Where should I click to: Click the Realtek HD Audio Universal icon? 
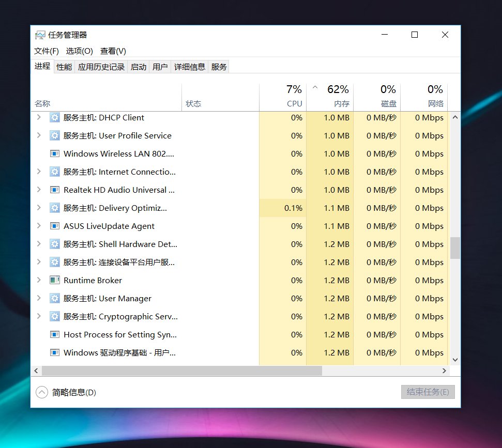[x=55, y=190]
